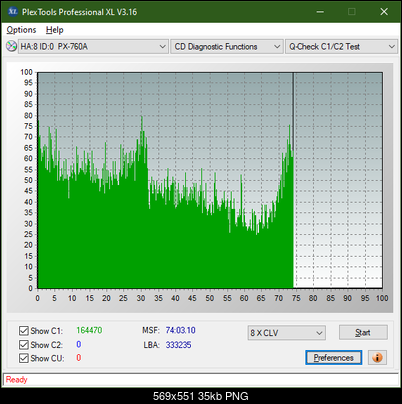
Task: Toggle the Show CU checkbox
Action: pos(23,358)
